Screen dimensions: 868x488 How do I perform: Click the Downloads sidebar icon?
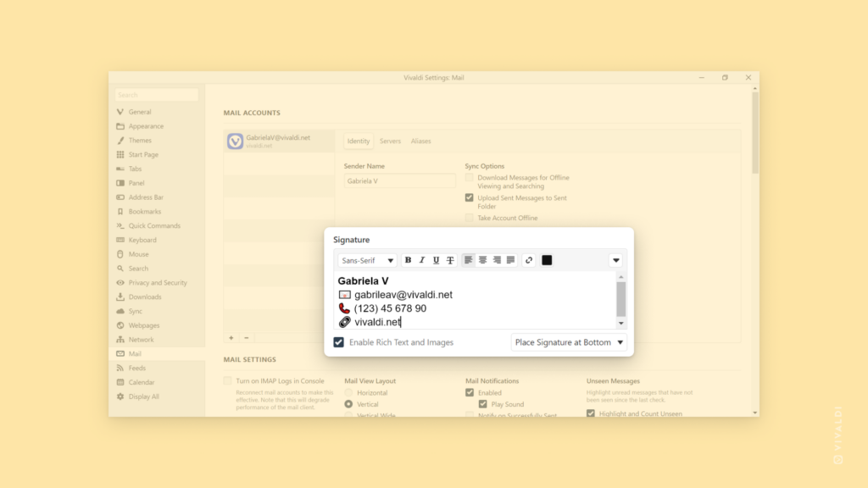point(120,297)
